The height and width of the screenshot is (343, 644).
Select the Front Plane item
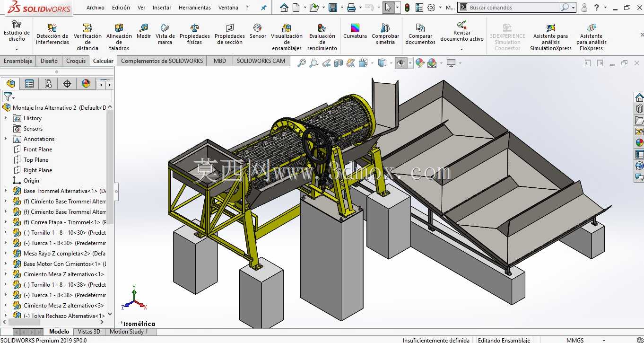click(38, 150)
